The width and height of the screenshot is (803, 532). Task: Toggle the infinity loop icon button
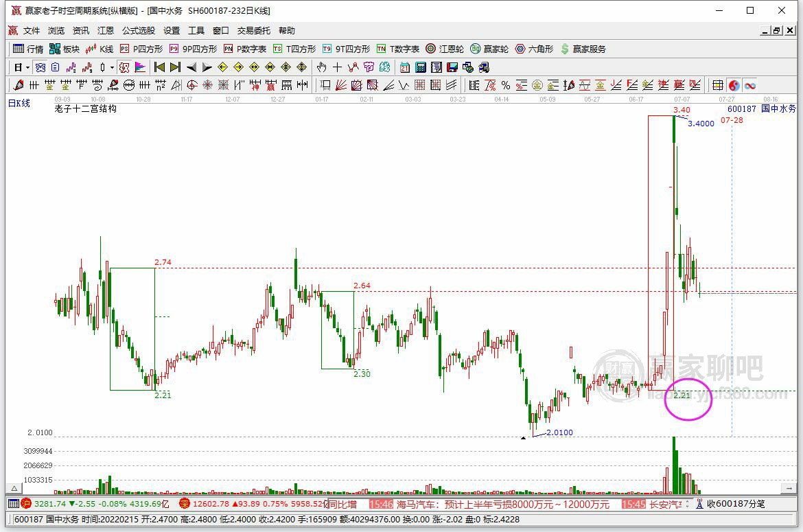pyautogui.click(x=750, y=86)
